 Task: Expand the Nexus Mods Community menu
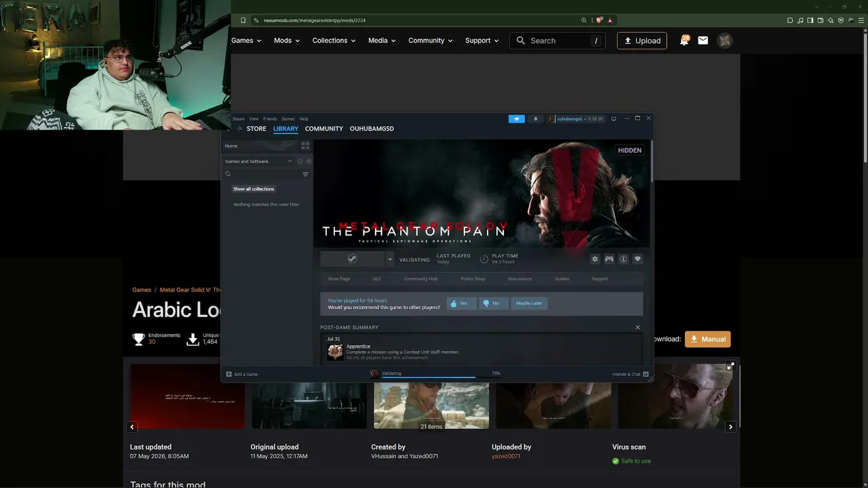click(431, 41)
